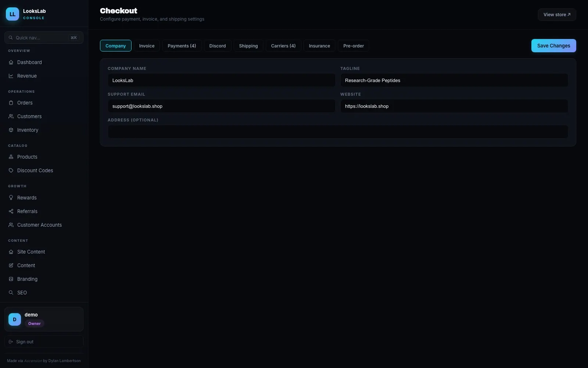Click the Site Content home icon

tap(11, 252)
